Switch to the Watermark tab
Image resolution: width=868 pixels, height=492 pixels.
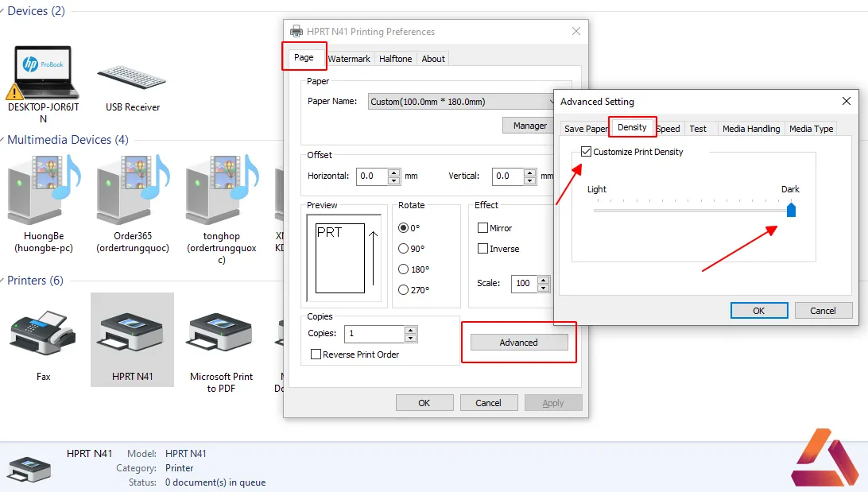tap(349, 59)
